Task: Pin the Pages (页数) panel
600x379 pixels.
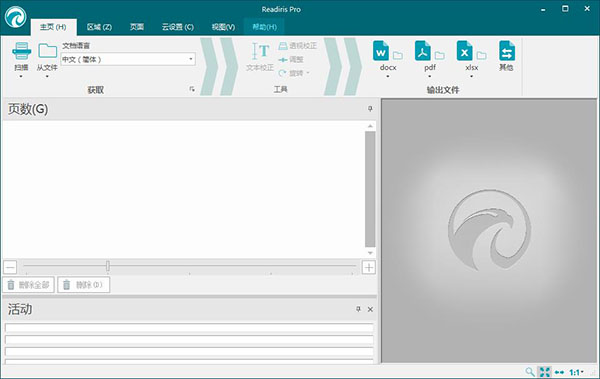Action: tap(370, 109)
